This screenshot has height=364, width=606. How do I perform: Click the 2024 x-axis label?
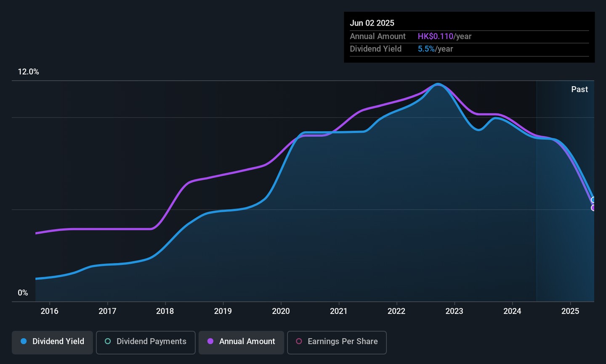coord(512,311)
